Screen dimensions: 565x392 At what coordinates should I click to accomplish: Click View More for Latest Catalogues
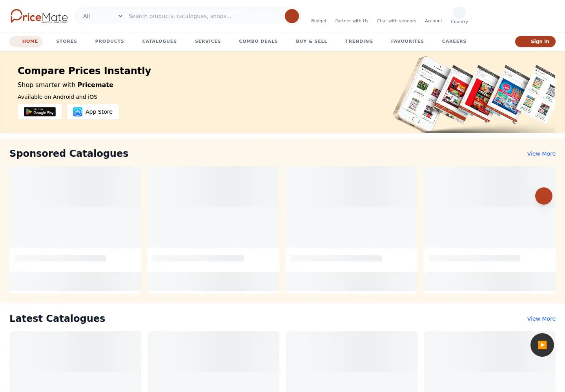point(541,319)
